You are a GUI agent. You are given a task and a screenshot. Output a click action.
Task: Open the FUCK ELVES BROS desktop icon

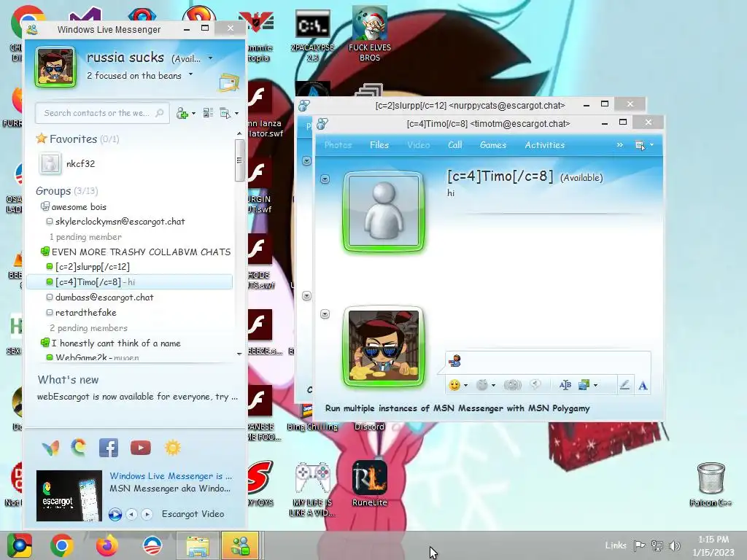coord(370,34)
